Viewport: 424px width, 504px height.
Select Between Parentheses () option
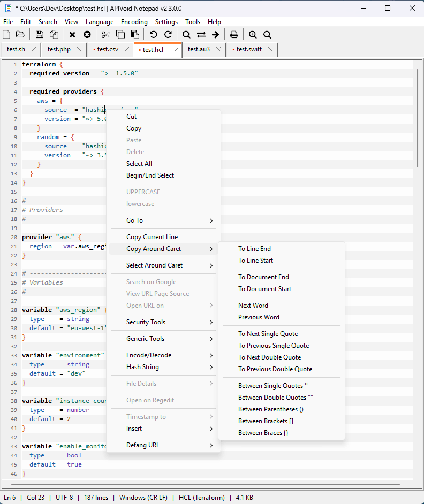point(282,409)
